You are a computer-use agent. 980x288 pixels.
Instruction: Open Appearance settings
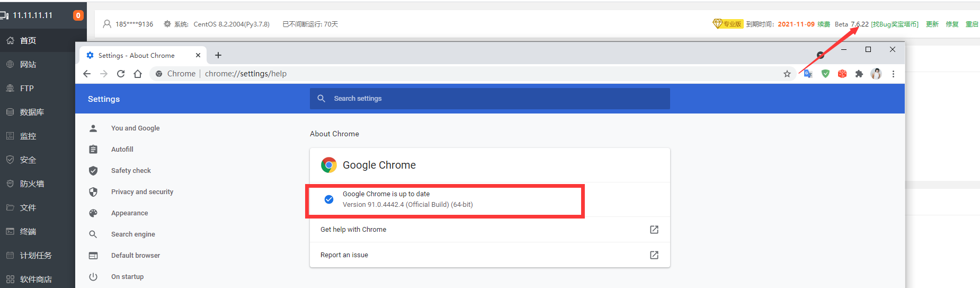coord(129,213)
